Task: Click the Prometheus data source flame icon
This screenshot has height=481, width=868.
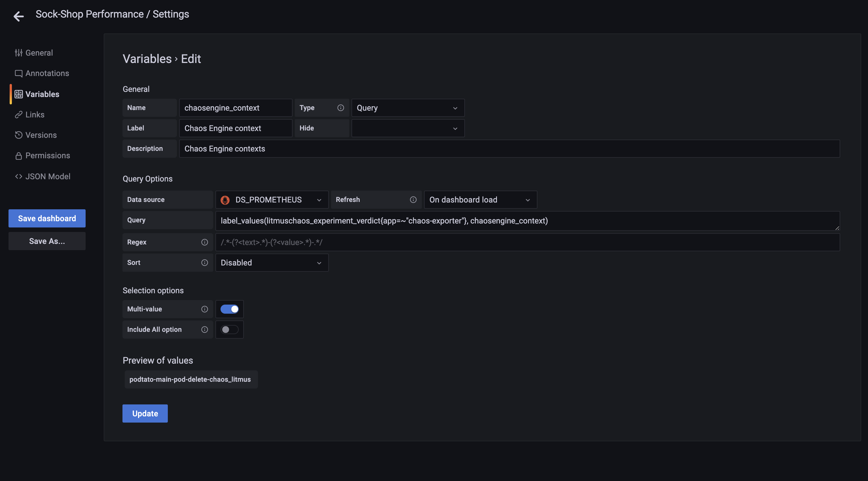Action: [225, 200]
